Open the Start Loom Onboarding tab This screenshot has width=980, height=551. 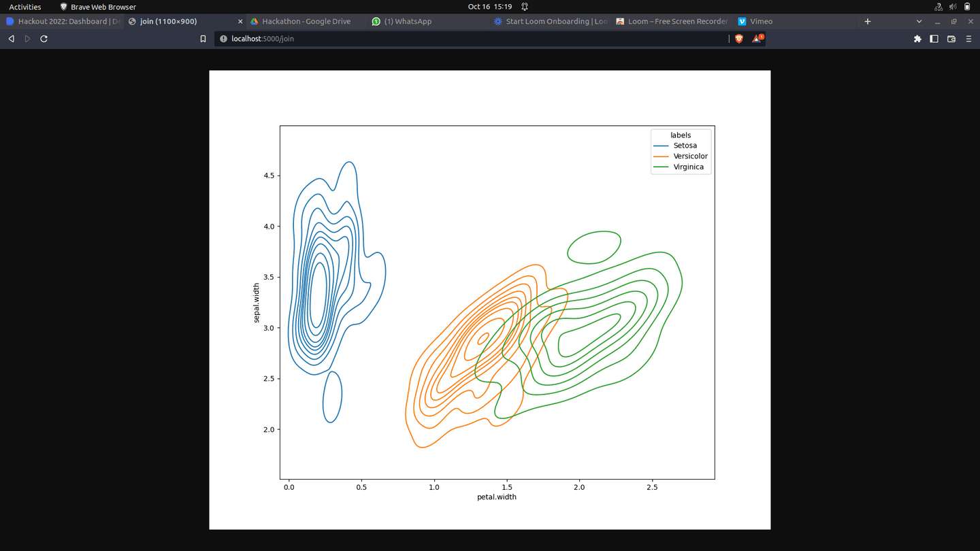tap(551, 21)
